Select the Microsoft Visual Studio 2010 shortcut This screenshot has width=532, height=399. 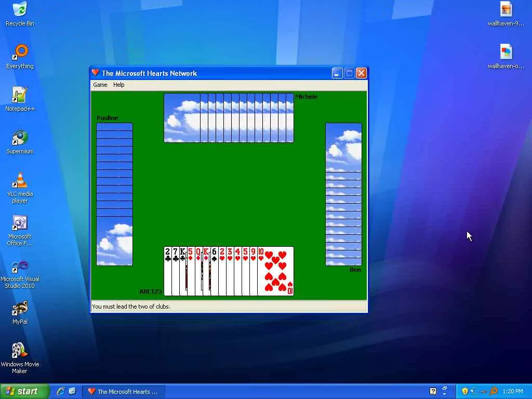tap(20, 273)
